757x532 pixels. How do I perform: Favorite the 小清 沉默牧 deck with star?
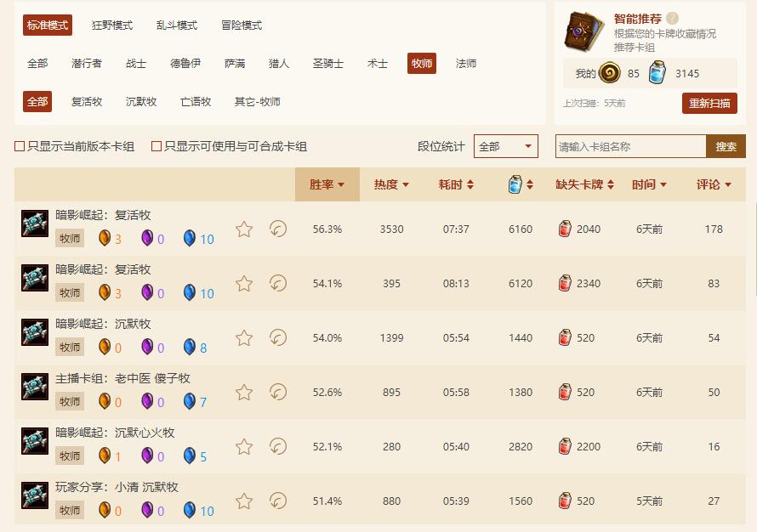[244, 501]
